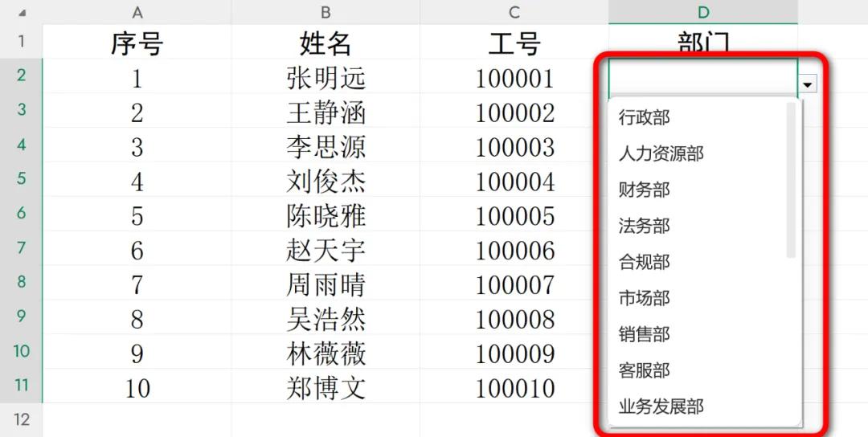Select column C header
This screenshot has width=868, height=437.
(514, 12)
